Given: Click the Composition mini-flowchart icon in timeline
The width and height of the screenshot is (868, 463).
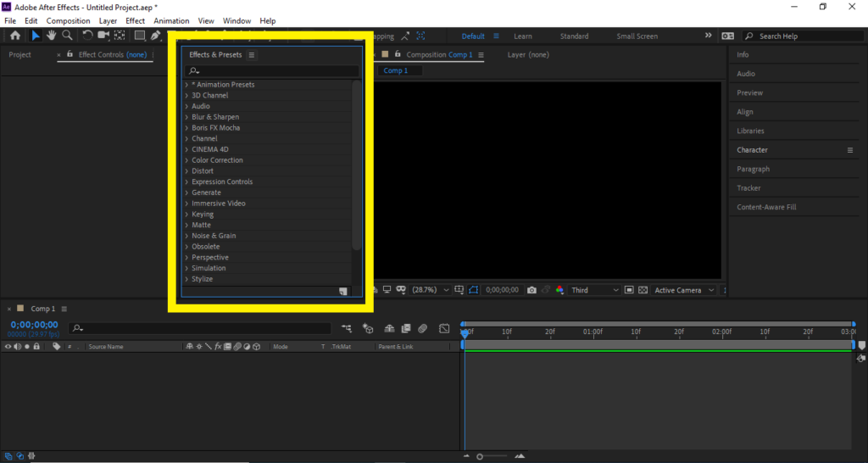Looking at the screenshot, I should coord(347,328).
